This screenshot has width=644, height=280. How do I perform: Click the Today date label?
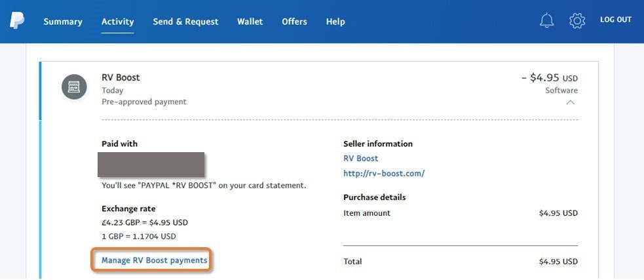(x=112, y=90)
